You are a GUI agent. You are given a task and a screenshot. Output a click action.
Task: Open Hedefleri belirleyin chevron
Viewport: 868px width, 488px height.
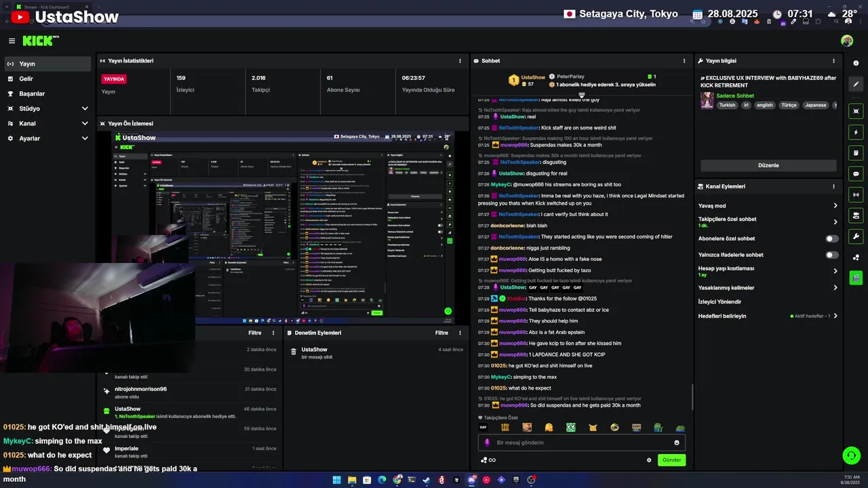tap(835, 316)
